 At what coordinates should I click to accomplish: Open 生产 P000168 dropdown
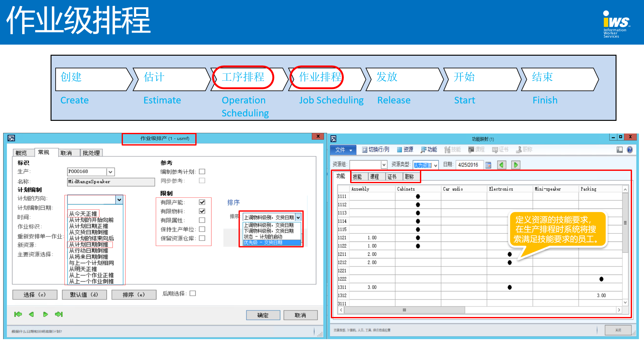coord(110,172)
